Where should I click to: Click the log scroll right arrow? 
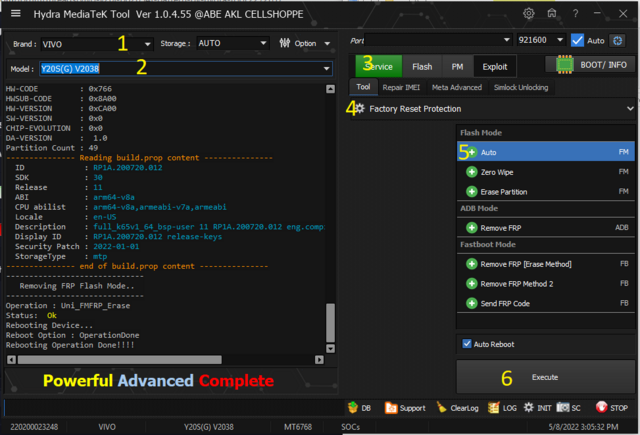point(319,360)
